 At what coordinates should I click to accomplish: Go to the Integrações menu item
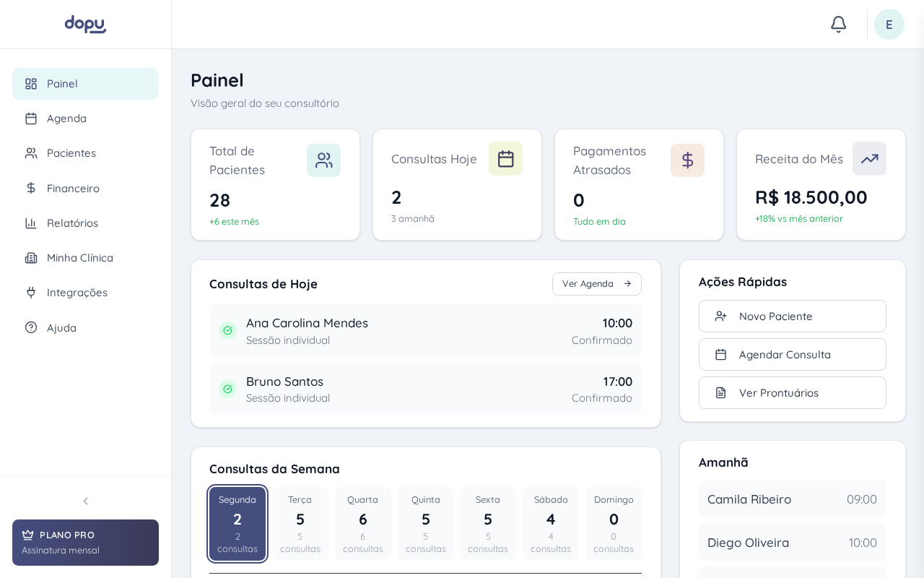pyautogui.click(x=85, y=293)
